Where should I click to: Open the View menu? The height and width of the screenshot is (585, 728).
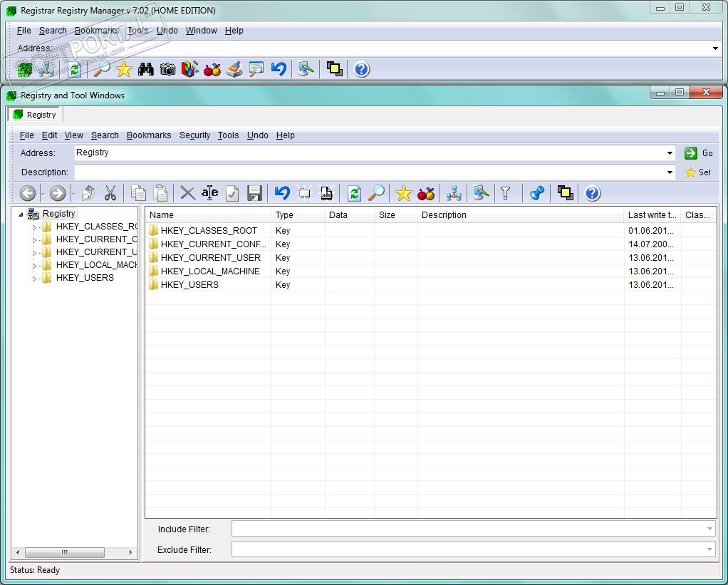pyautogui.click(x=74, y=135)
